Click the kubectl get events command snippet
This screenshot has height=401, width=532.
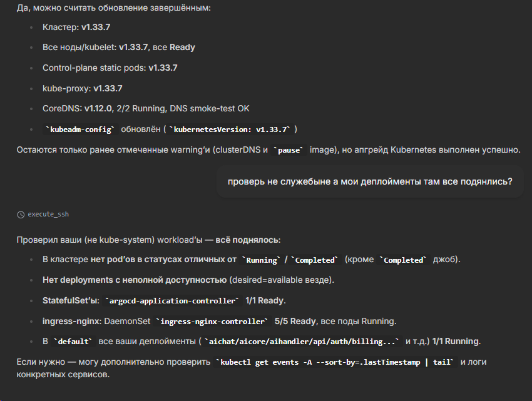point(335,363)
